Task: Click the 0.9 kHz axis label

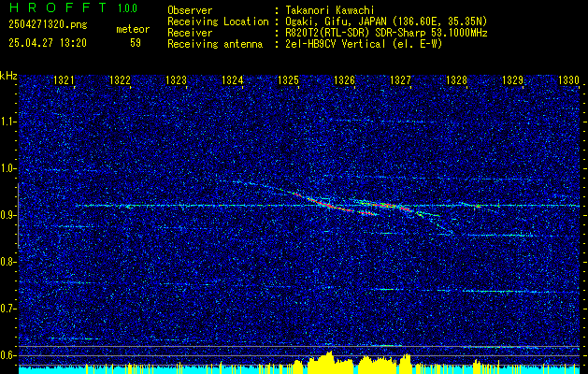Action: 7,215
